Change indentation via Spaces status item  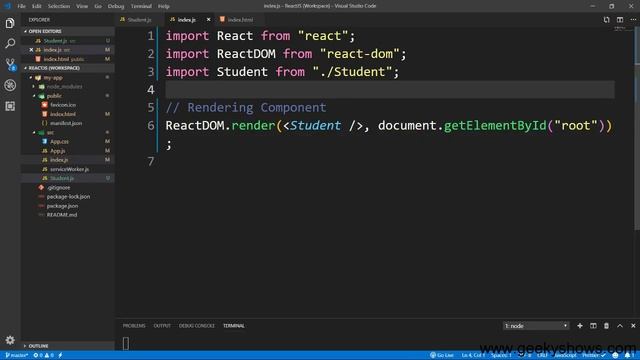[501, 356]
